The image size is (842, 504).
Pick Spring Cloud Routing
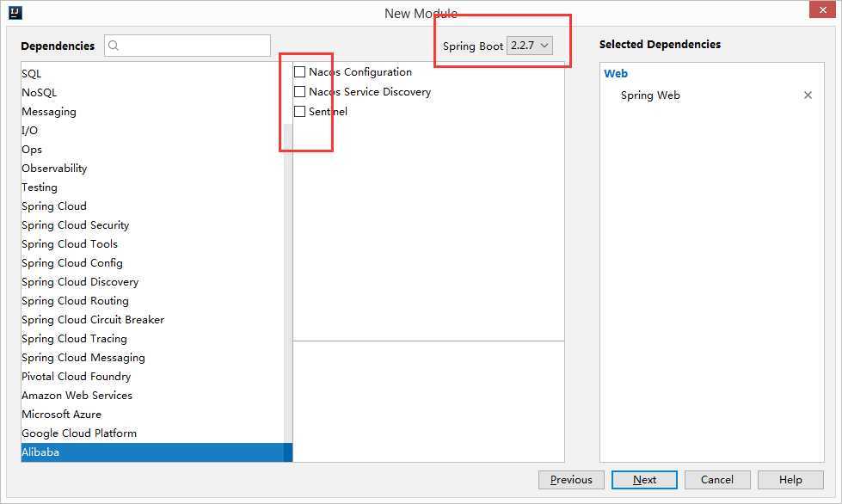pos(152,300)
